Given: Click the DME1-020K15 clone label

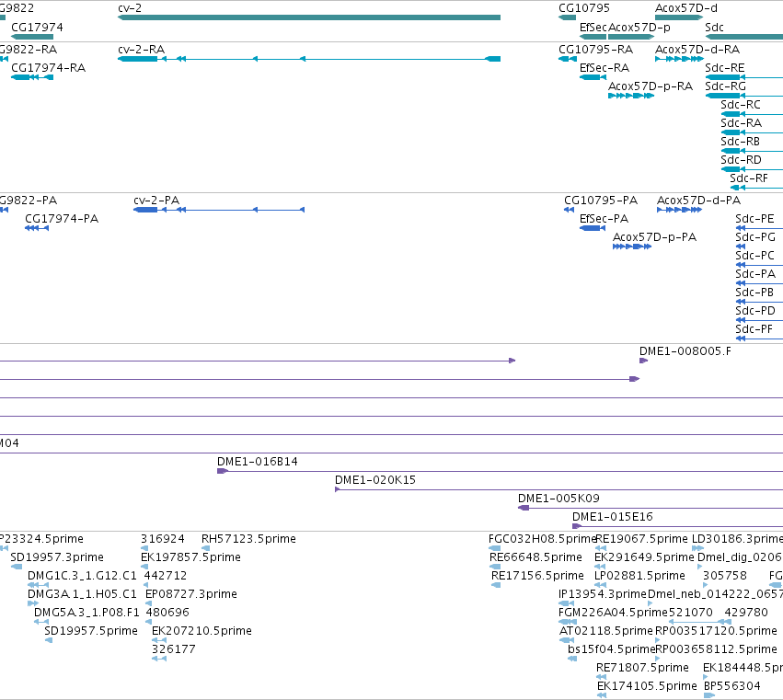Looking at the screenshot, I should 375,480.
